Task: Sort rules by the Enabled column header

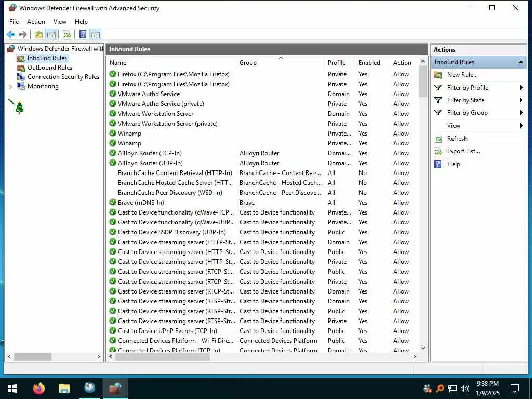Action: [x=372, y=63]
